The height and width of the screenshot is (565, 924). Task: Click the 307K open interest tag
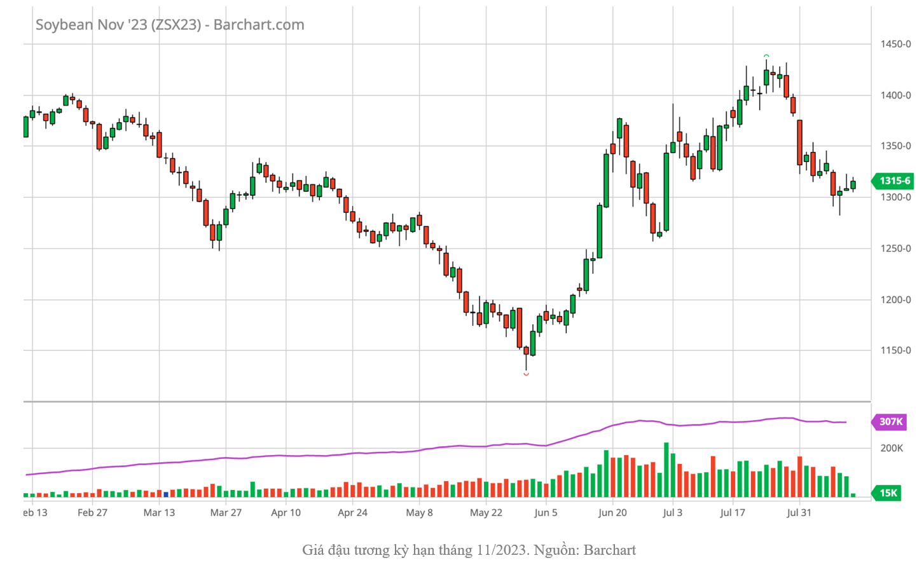coord(888,421)
